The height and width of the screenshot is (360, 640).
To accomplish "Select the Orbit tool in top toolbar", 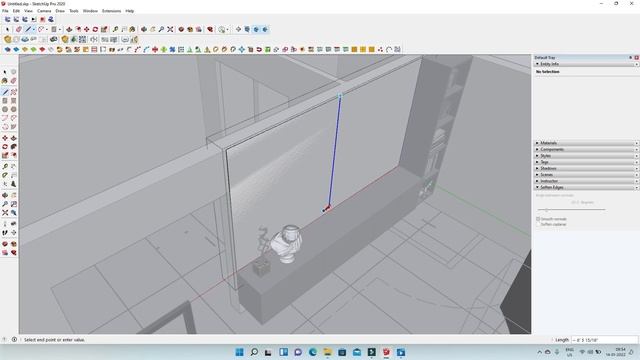I will tap(144, 29).
